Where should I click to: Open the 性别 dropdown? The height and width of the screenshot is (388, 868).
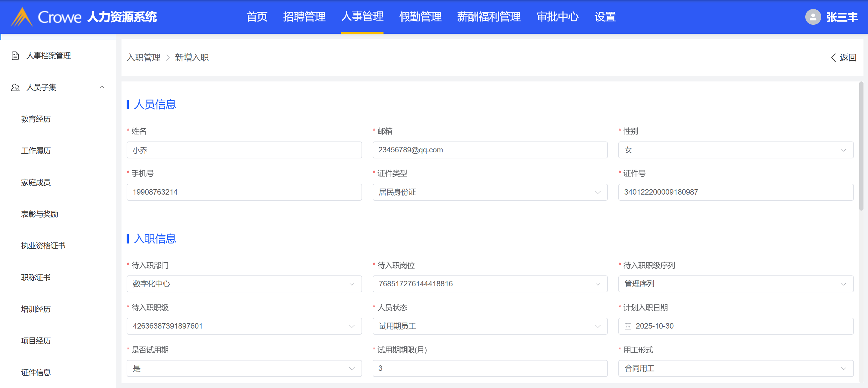pyautogui.click(x=735, y=150)
